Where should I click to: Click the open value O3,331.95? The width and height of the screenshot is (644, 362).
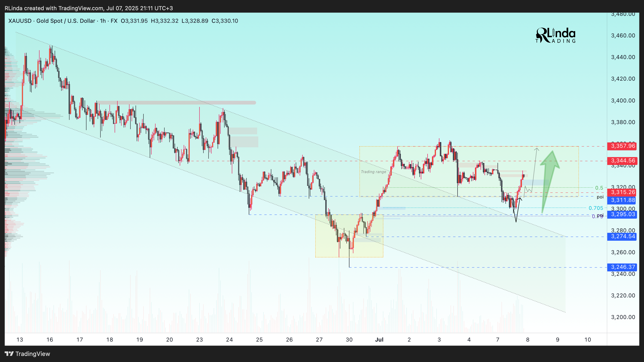pos(134,21)
